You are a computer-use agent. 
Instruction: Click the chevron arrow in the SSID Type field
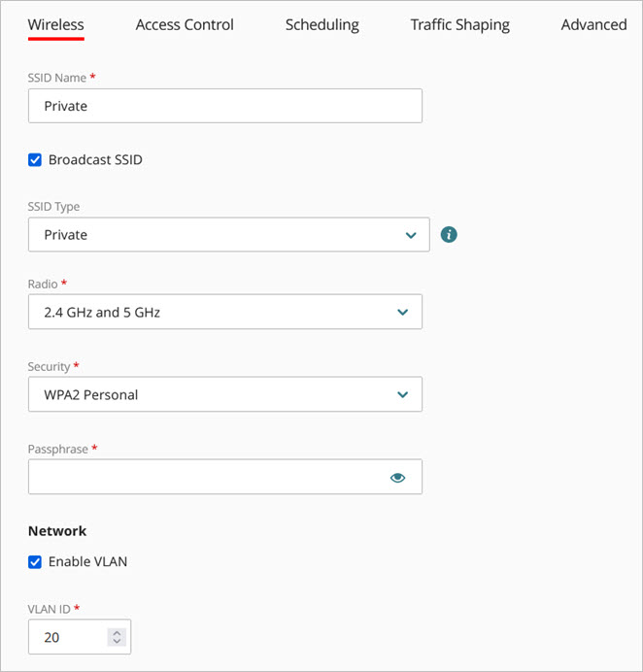click(410, 235)
